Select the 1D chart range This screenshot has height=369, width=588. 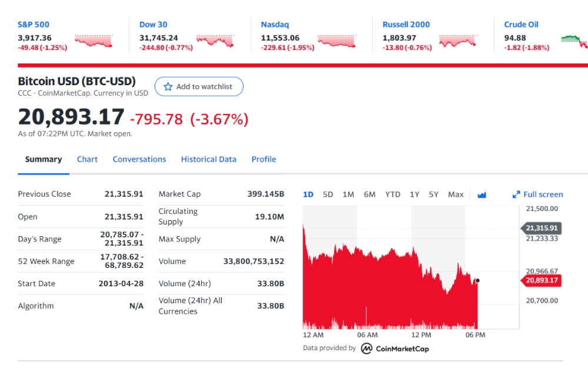(x=308, y=194)
